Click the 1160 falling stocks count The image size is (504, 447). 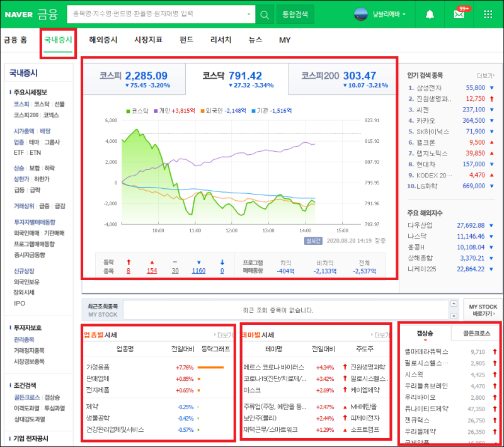198,271
